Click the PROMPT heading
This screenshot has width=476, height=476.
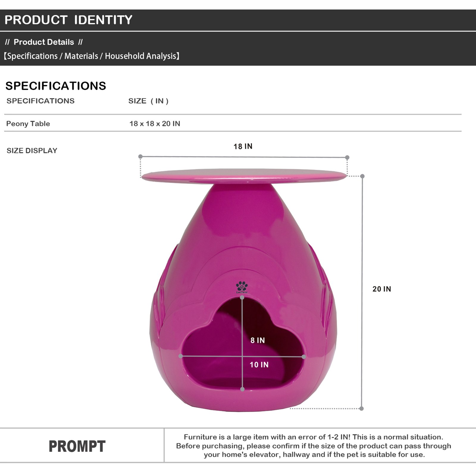click(77, 446)
